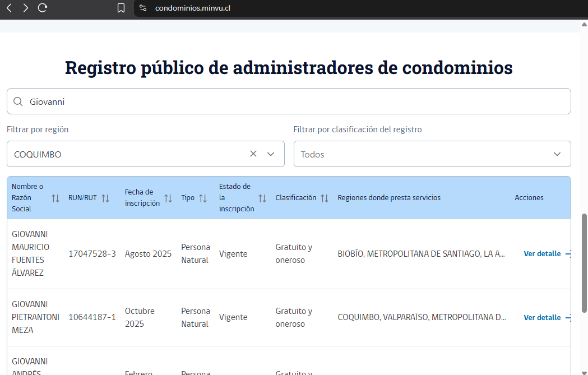Clear the COQUIMBO region filter
This screenshot has height=375, width=588.
253,154
